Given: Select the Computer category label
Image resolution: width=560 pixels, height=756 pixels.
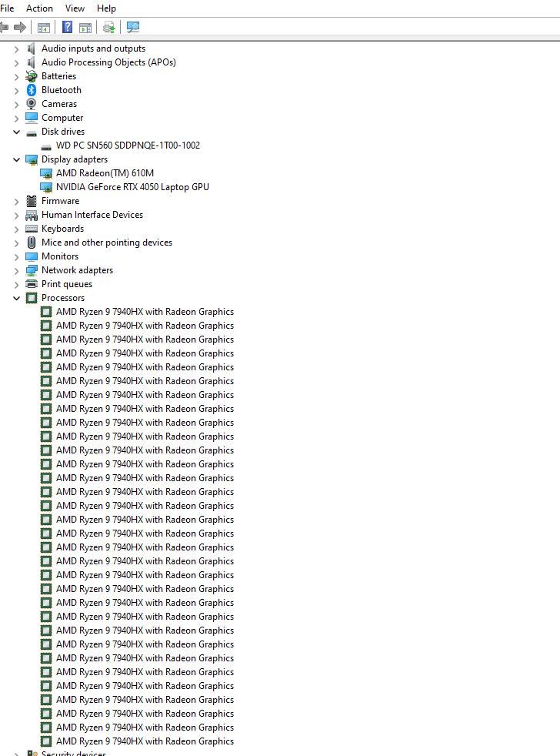Looking at the screenshot, I should click(62, 118).
